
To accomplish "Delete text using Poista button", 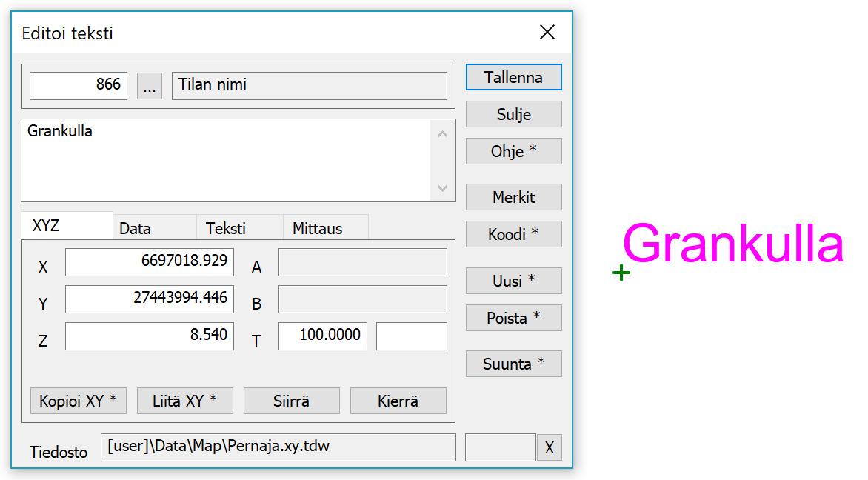I will 513,318.
